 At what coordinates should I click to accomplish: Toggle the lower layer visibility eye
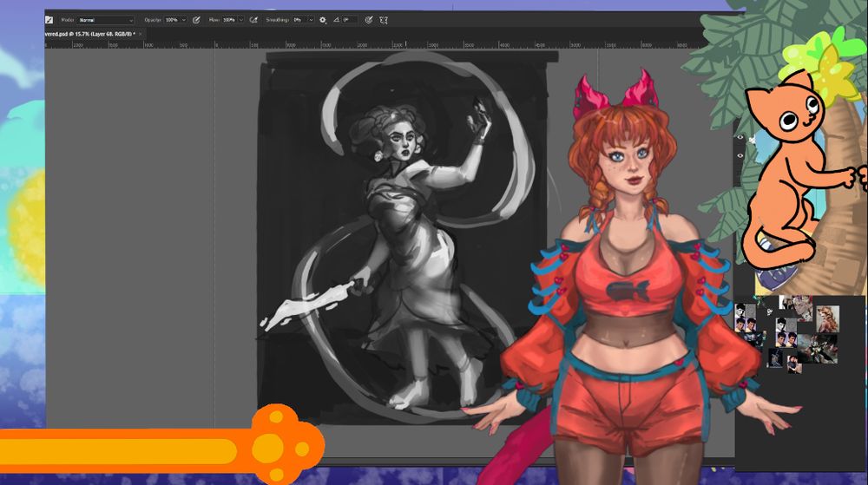[740, 156]
